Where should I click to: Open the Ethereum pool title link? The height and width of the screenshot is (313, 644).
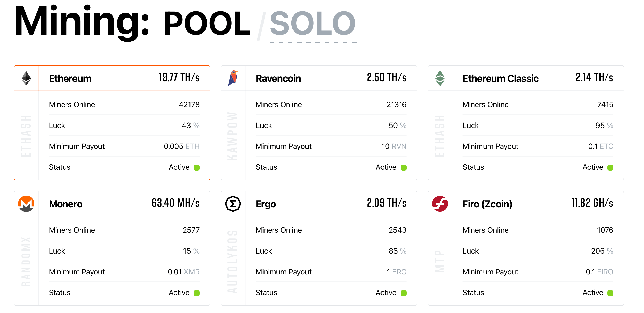pos(70,79)
